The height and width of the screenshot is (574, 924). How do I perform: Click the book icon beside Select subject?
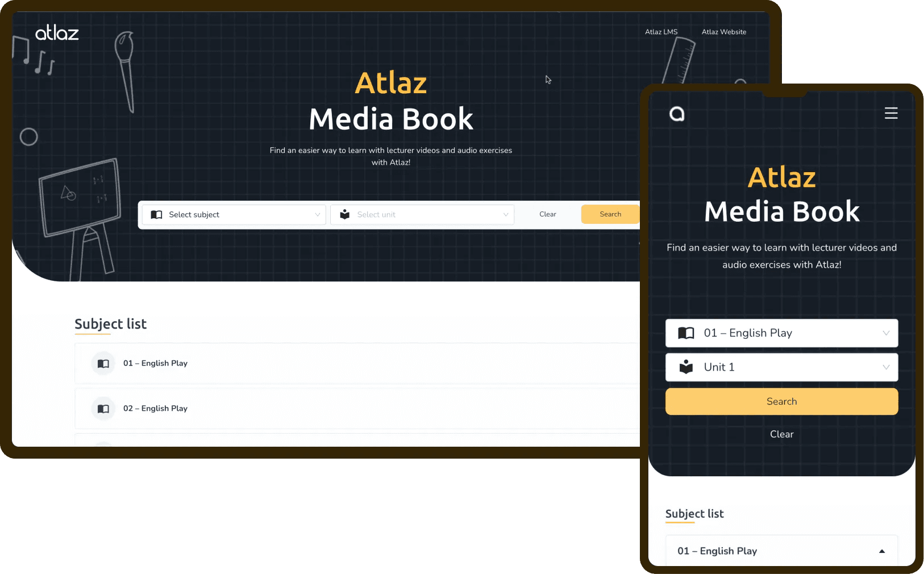coord(156,215)
